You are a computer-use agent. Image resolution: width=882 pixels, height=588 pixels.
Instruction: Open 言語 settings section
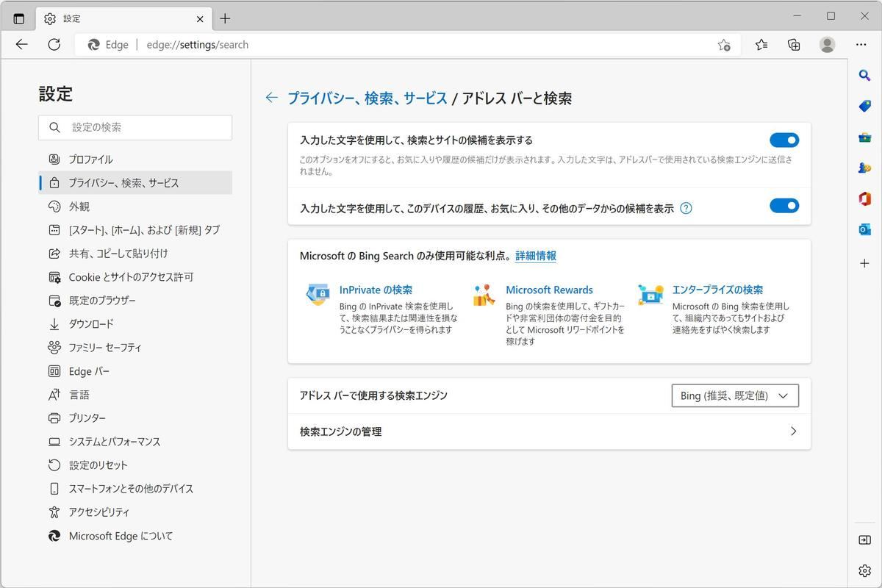click(x=135, y=395)
